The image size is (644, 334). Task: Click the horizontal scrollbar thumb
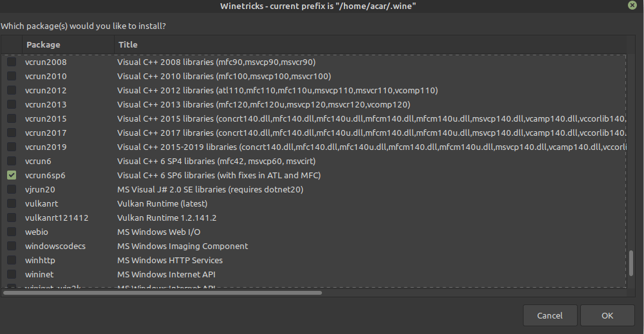tap(163, 293)
